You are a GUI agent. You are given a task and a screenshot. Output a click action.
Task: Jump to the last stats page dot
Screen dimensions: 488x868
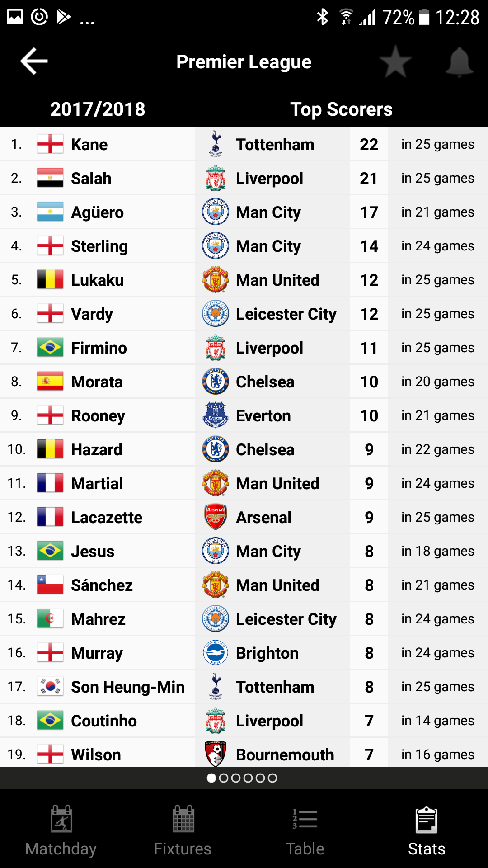click(272, 778)
